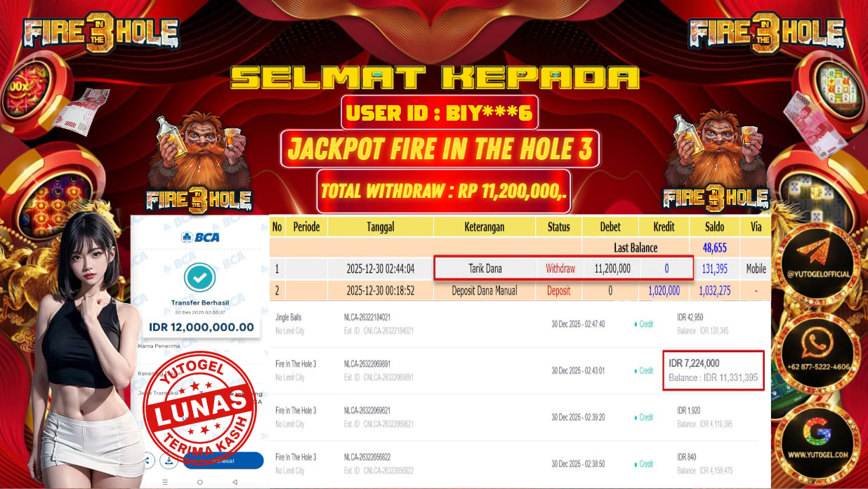Click the Tanggal column header
The image size is (868, 489).
click(x=380, y=227)
